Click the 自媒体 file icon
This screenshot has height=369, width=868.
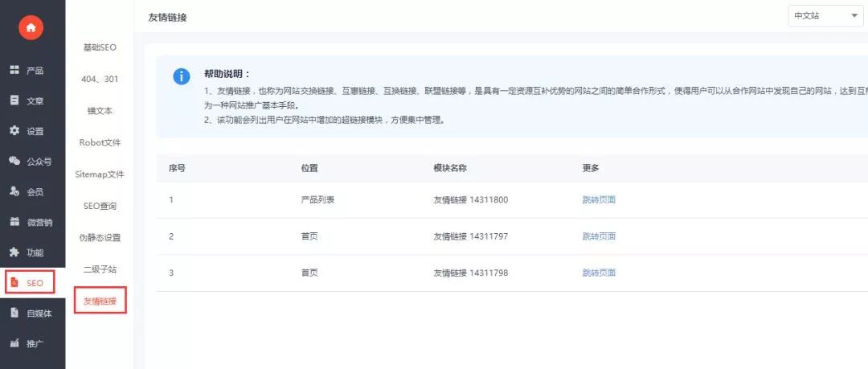[x=15, y=313]
